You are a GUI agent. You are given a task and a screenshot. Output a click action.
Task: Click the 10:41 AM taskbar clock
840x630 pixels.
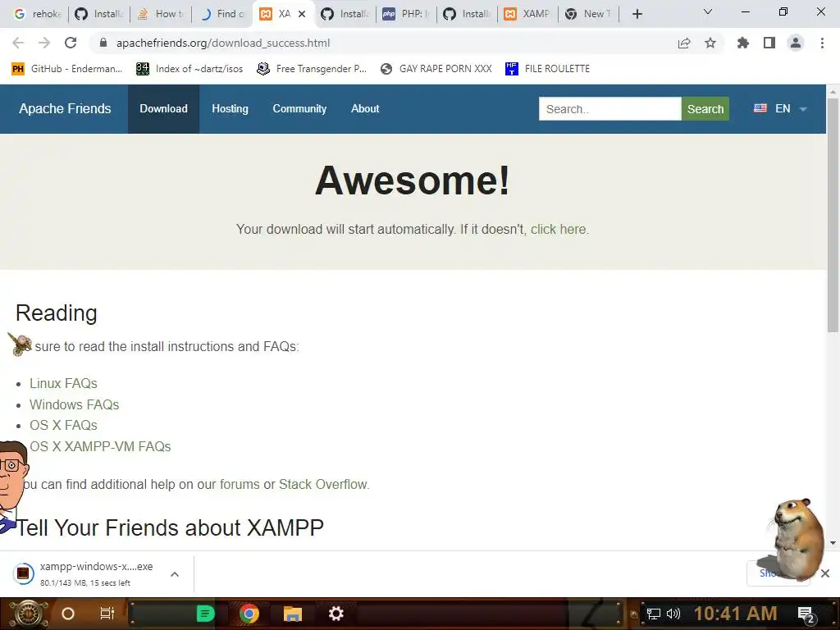[735, 614]
